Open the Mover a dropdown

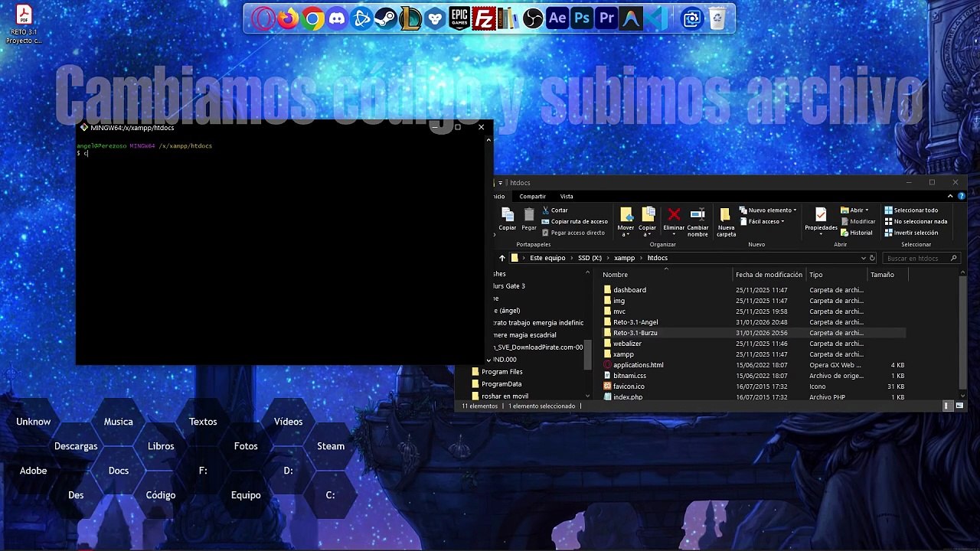[x=626, y=222]
